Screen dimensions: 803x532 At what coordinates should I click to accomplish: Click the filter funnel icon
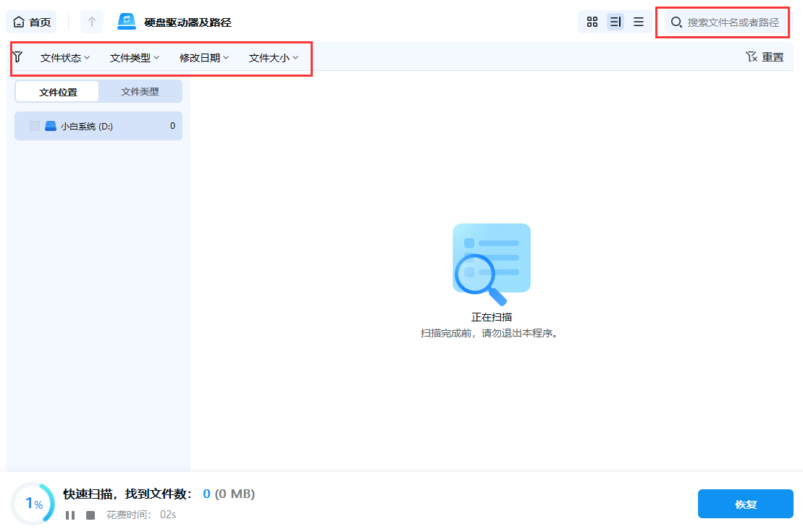click(20, 56)
